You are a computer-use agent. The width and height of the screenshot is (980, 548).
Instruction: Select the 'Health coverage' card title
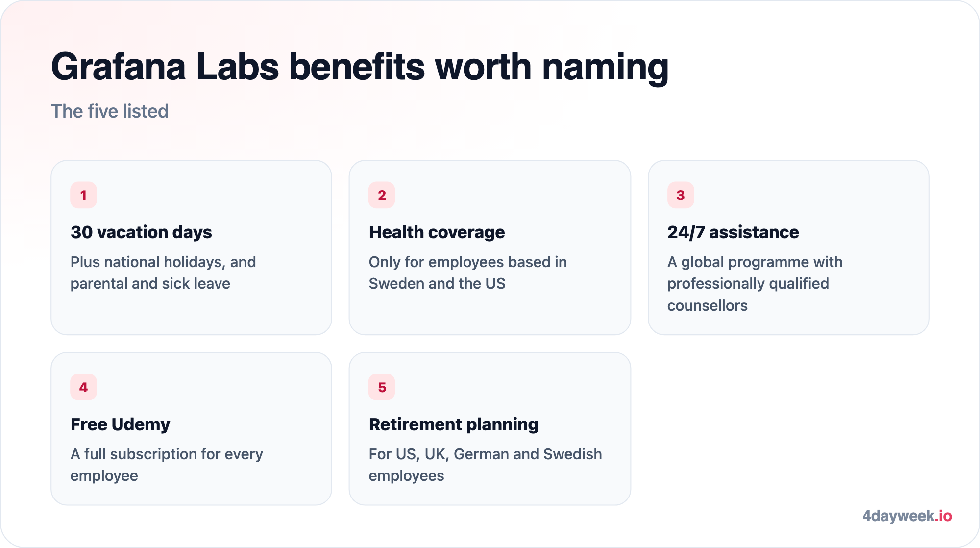tap(437, 232)
